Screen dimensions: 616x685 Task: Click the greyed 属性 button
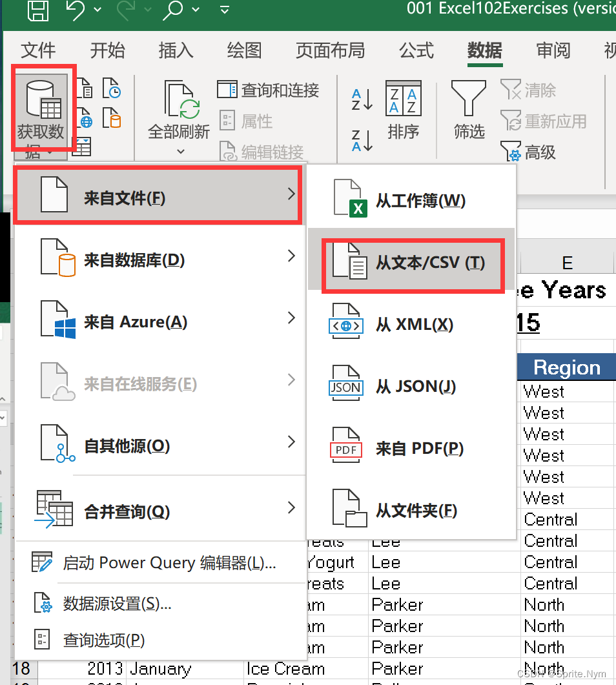(x=246, y=121)
